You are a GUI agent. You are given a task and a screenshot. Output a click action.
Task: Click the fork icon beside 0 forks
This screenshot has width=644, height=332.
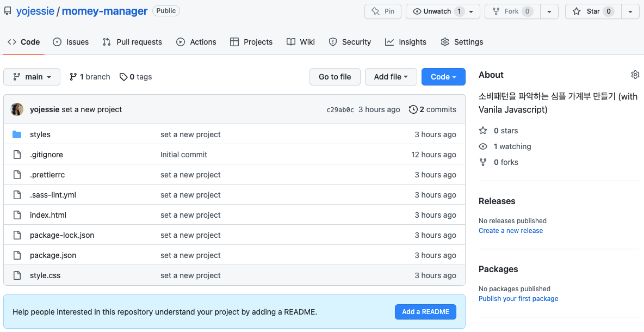483,162
